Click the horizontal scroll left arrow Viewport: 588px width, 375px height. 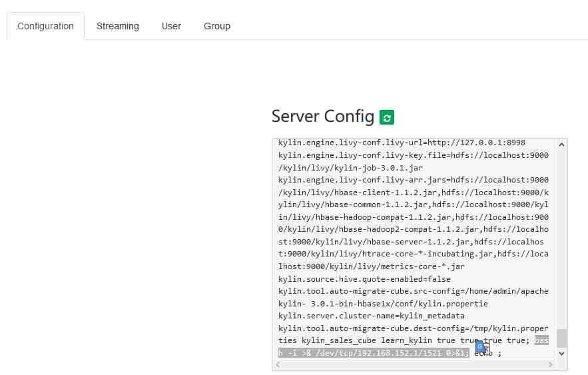point(278,364)
